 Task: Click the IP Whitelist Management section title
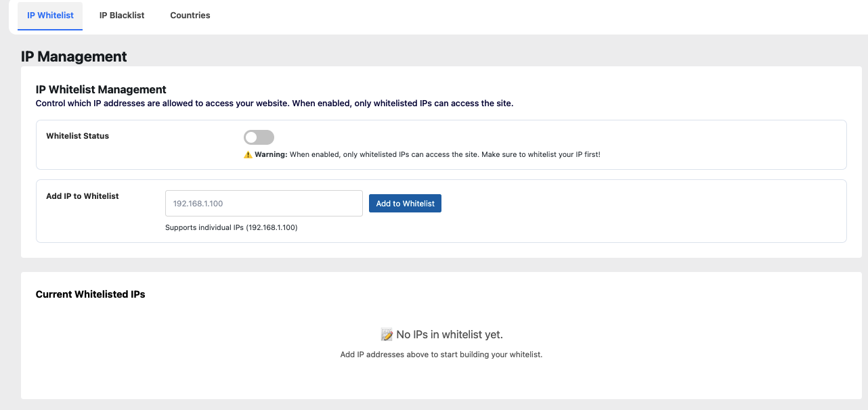click(101, 89)
